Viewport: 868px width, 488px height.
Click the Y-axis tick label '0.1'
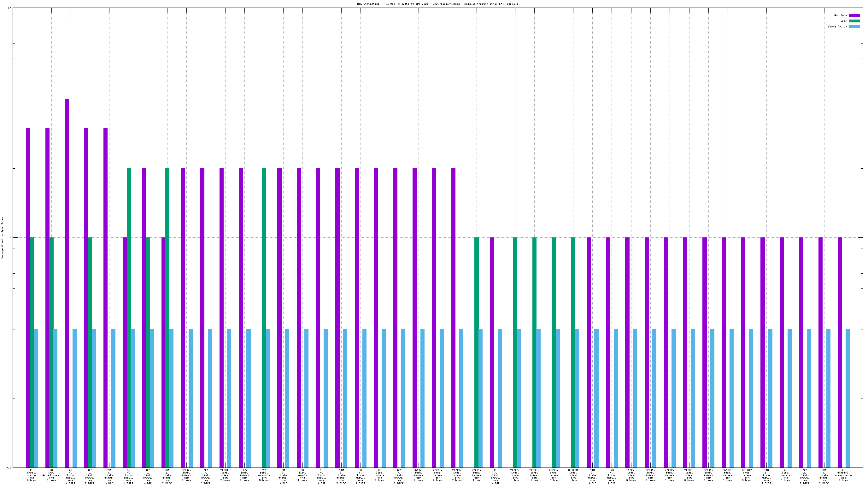coord(9,468)
